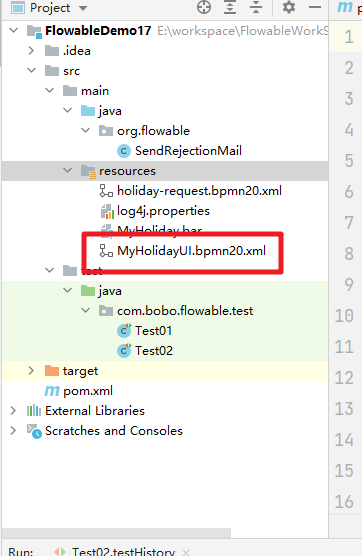The width and height of the screenshot is (362, 556).
Task: Click line number 12 in editor gutter
Action: coord(344,378)
